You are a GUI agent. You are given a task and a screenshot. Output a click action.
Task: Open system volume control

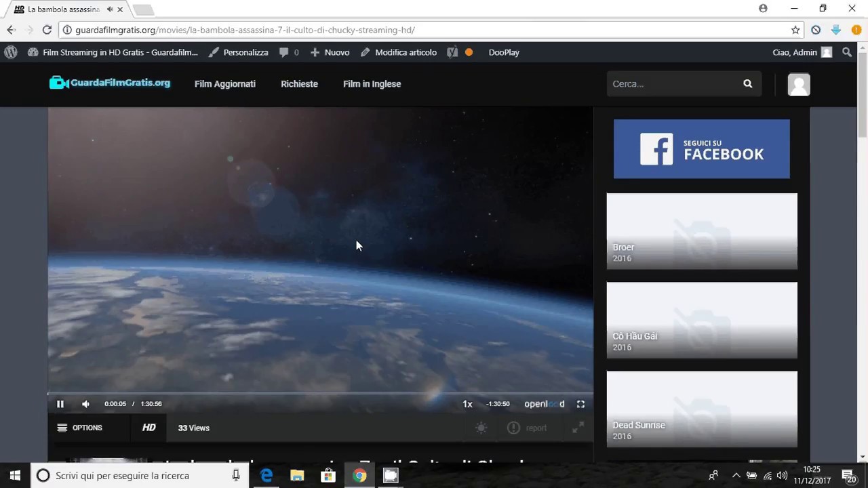pos(782,476)
